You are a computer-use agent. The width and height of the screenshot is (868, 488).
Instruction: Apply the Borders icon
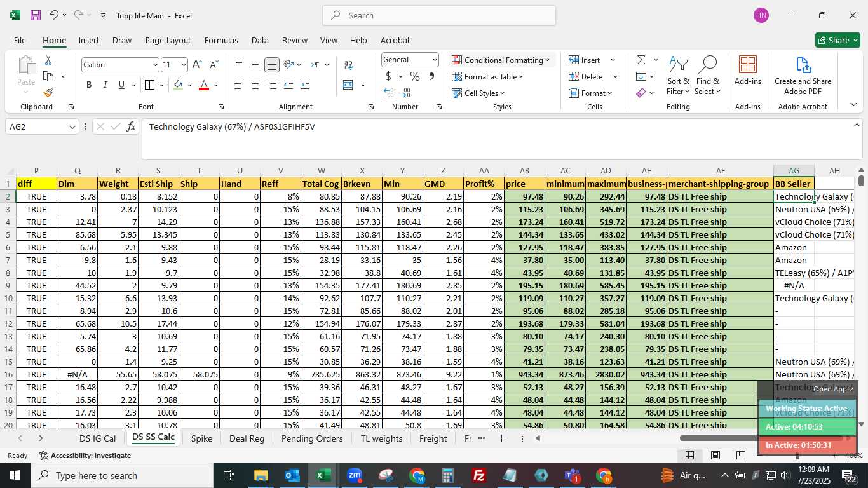tap(149, 85)
